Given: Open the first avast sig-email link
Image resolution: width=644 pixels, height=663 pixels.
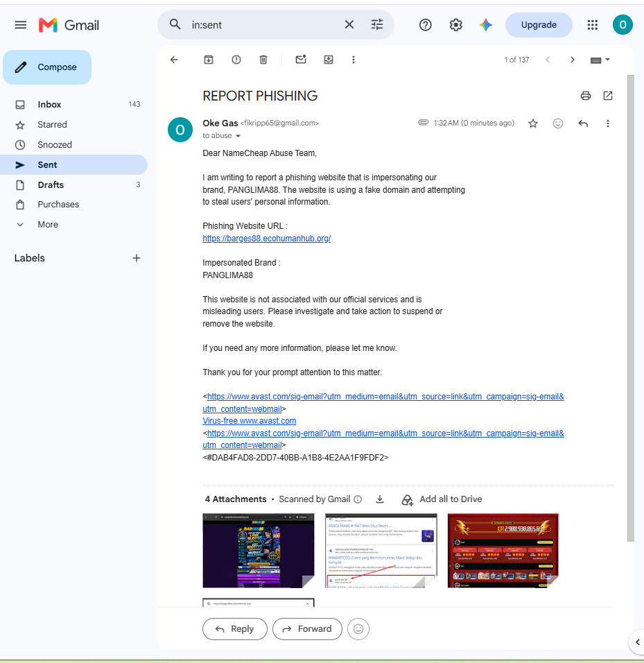Looking at the screenshot, I should 383,402.
